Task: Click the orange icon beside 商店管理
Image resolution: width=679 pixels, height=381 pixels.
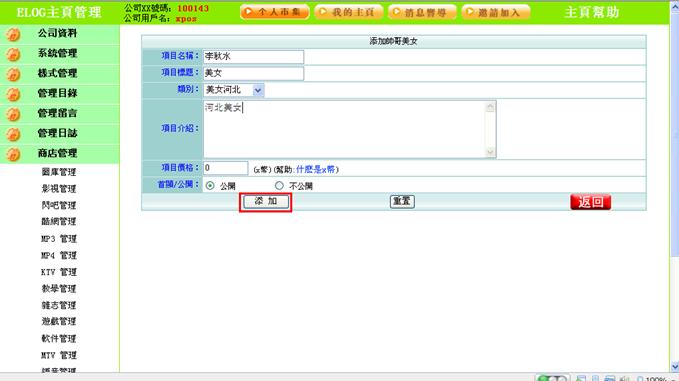Action: click(13, 154)
